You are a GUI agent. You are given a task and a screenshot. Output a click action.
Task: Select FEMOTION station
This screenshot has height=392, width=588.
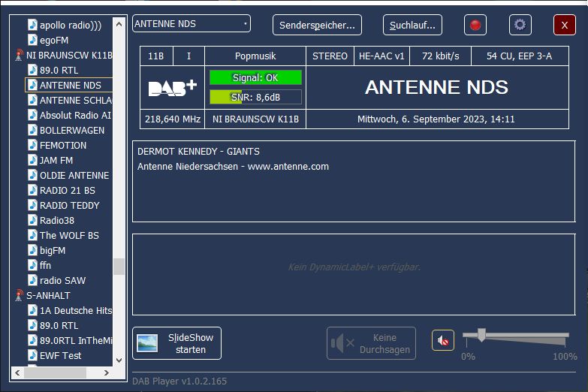pyautogui.click(x=63, y=145)
